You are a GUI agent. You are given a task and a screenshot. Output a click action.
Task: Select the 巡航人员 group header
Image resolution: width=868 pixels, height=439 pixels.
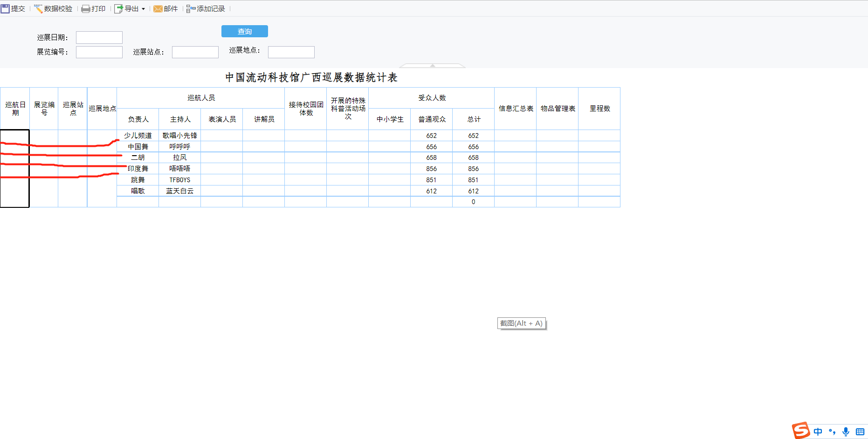point(201,98)
